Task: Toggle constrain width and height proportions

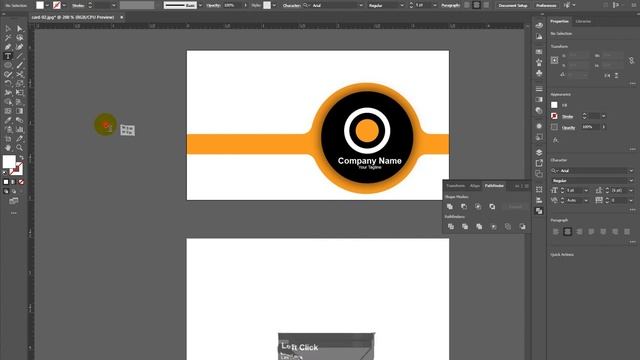Action: point(631,60)
